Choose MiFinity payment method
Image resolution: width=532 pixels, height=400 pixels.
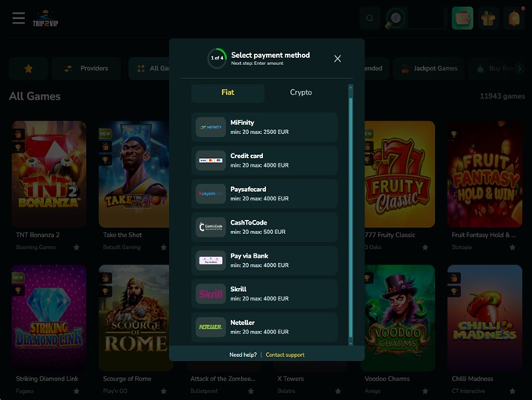(266, 127)
